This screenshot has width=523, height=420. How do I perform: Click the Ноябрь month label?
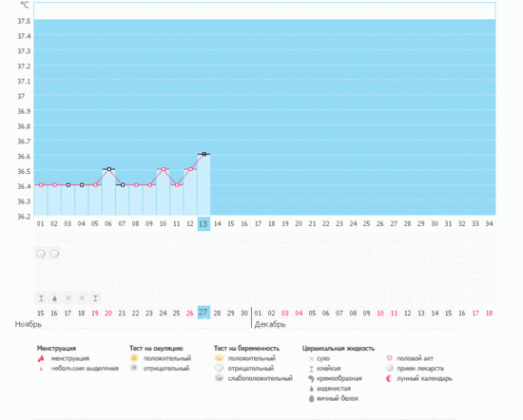[x=29, y=324]
